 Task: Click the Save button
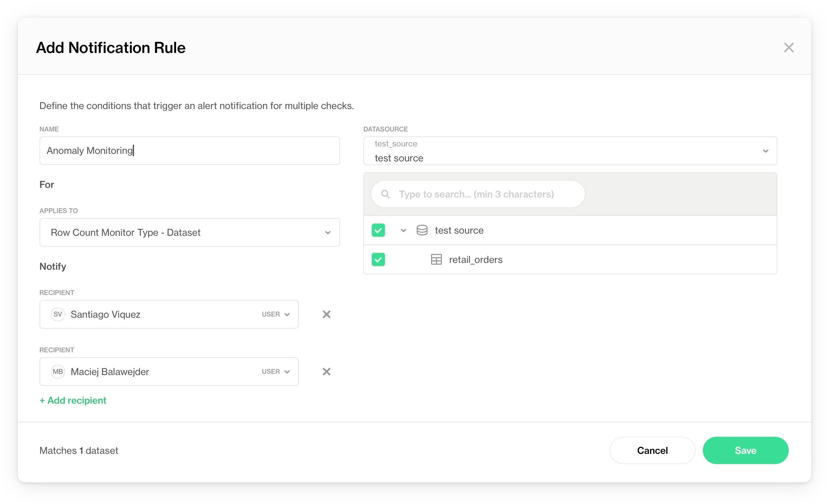tap(745, 450)
